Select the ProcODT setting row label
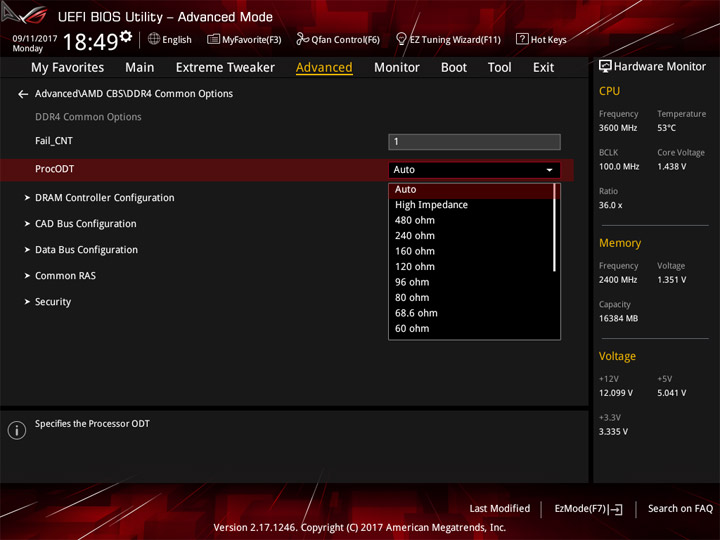The height and width of the screenshot is (540, 720). (55, 169)
